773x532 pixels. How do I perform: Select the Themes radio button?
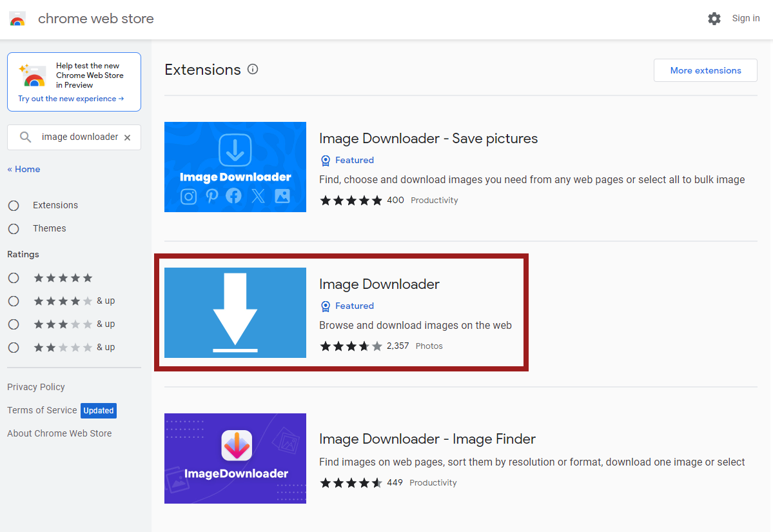pos(14,229)
